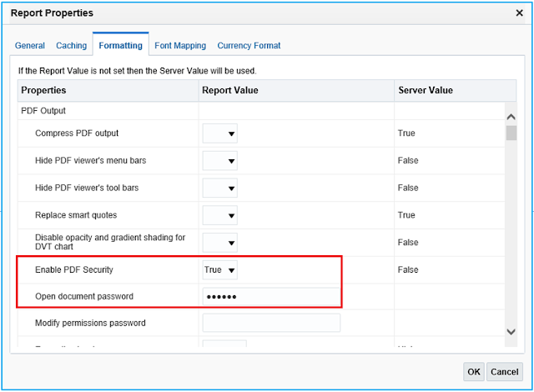The width and height of the screenshot is (534, 392).
Task: Click the Cancel button
Action: 504,372
